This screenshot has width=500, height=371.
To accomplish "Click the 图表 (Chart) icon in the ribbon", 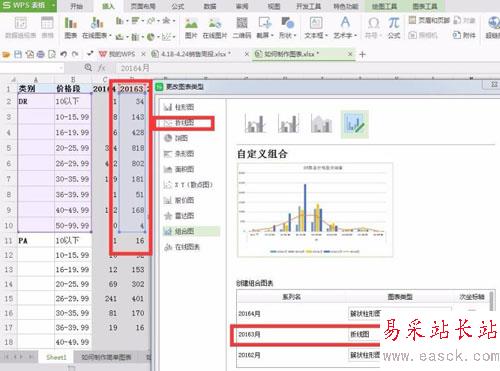I will (71, 27).
